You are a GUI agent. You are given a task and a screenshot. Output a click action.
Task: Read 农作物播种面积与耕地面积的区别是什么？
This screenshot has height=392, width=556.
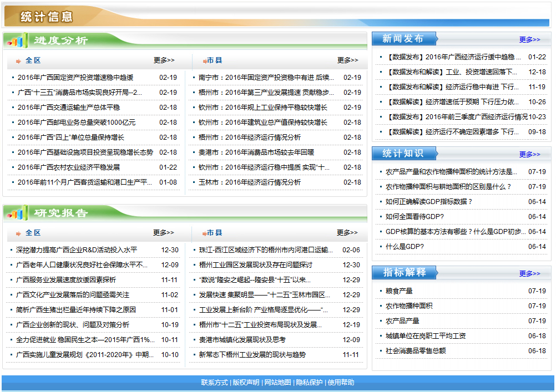click(448, 186)
